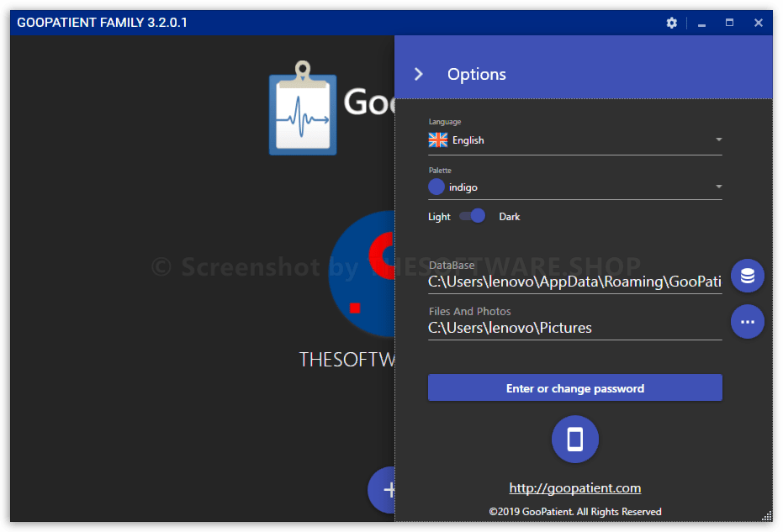Click the clipboard heartbeat app logo

tap(303, 108)
